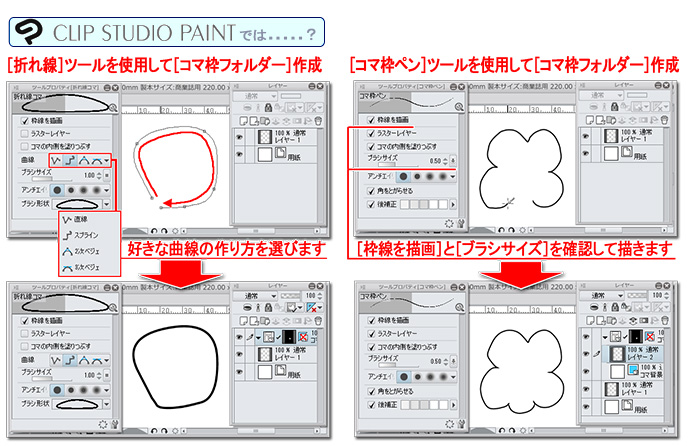Open the 通常 blend mode dropdown in the finished-clover screenshot

(601, 296)
